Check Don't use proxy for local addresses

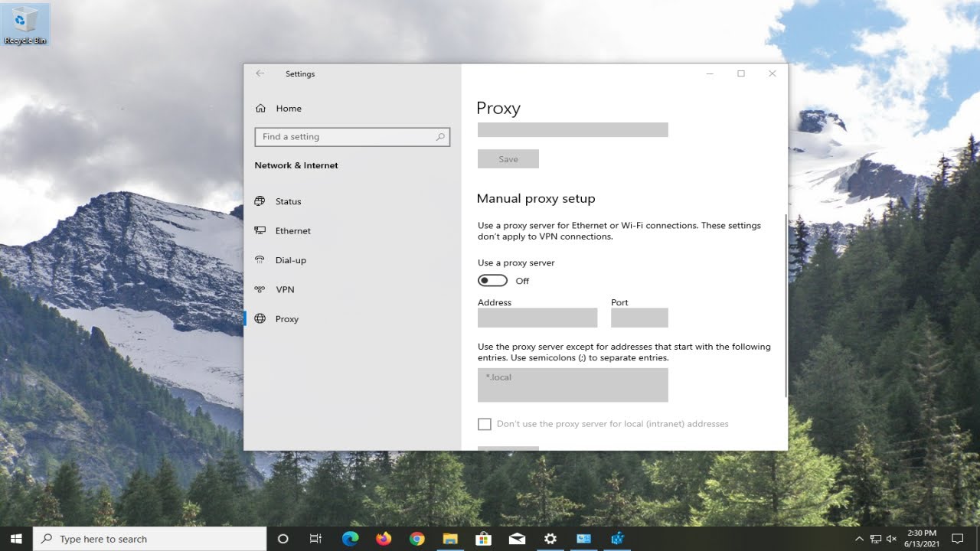pos(485,424)
